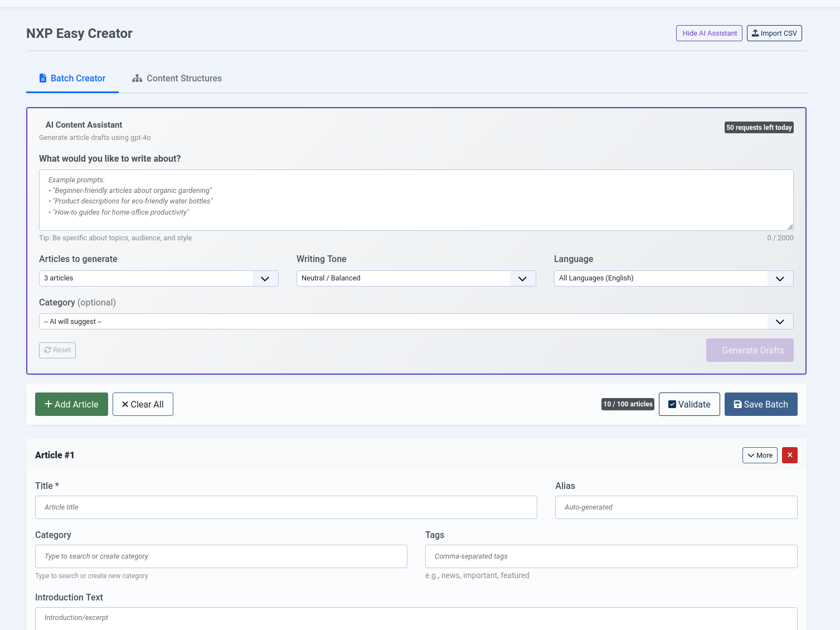Click the save disk icon in Save Batch
The width and height of the screenshot is (840, 630).
point(738,404)
